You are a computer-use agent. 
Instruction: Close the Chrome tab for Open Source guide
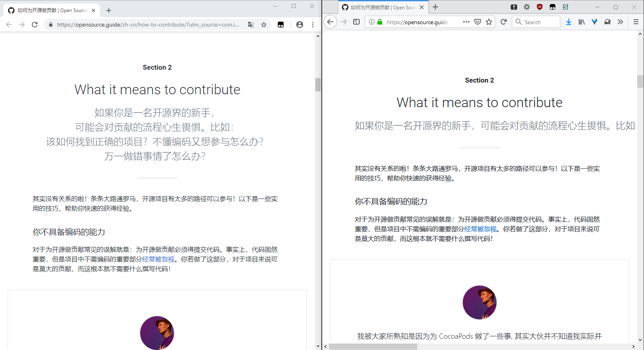tap(93, 10)
